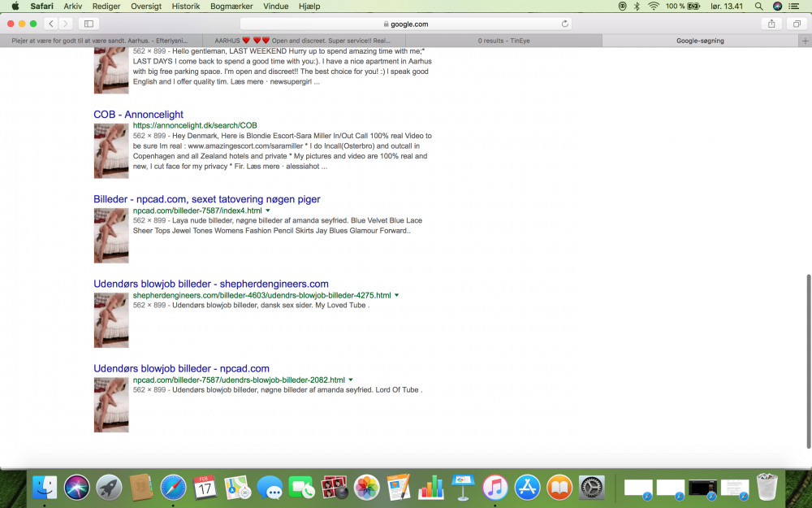812x508 pixels.
Task: Click the green annoncelight.dk/search/COB URL
Action: [x=195, y=125]
